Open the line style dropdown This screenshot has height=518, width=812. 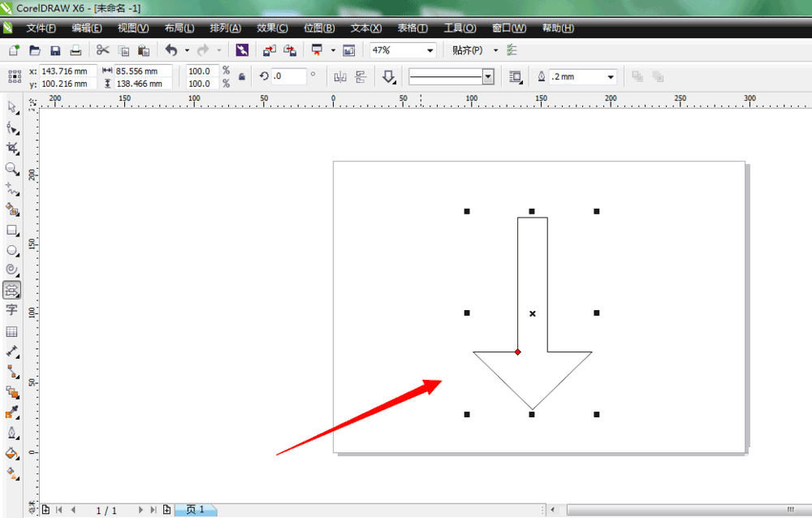(488, 77)
